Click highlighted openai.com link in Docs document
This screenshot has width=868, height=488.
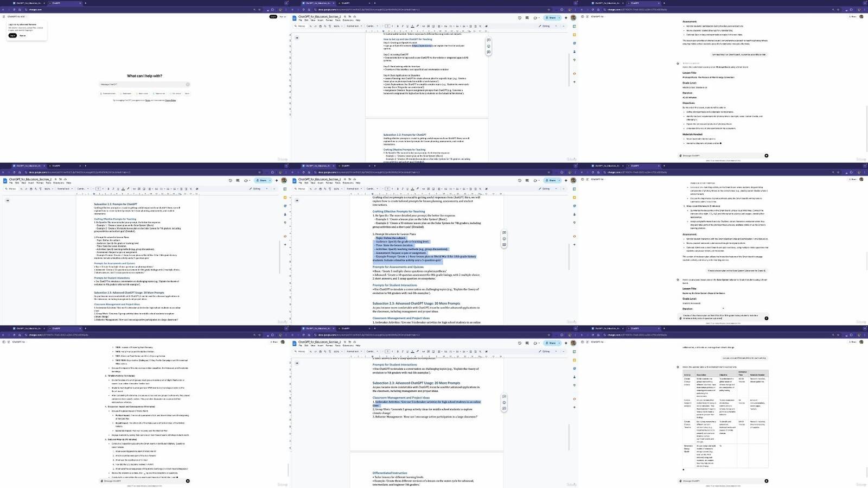(x=422, y=46)
